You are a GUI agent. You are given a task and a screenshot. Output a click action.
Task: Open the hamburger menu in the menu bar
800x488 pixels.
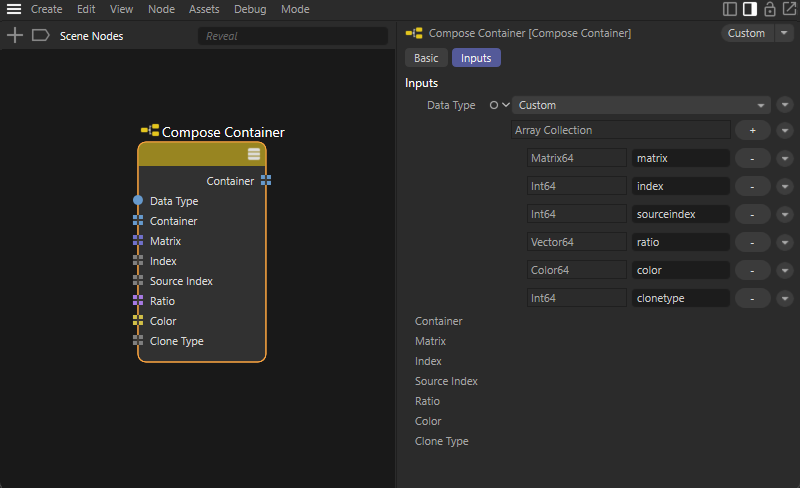click(14, 9)
